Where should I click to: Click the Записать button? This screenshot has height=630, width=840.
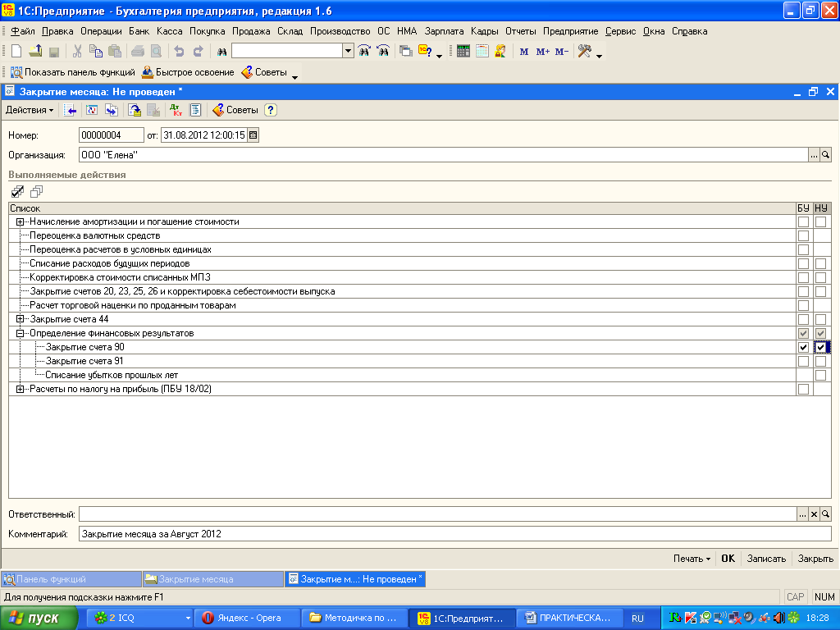coord(766,558)
